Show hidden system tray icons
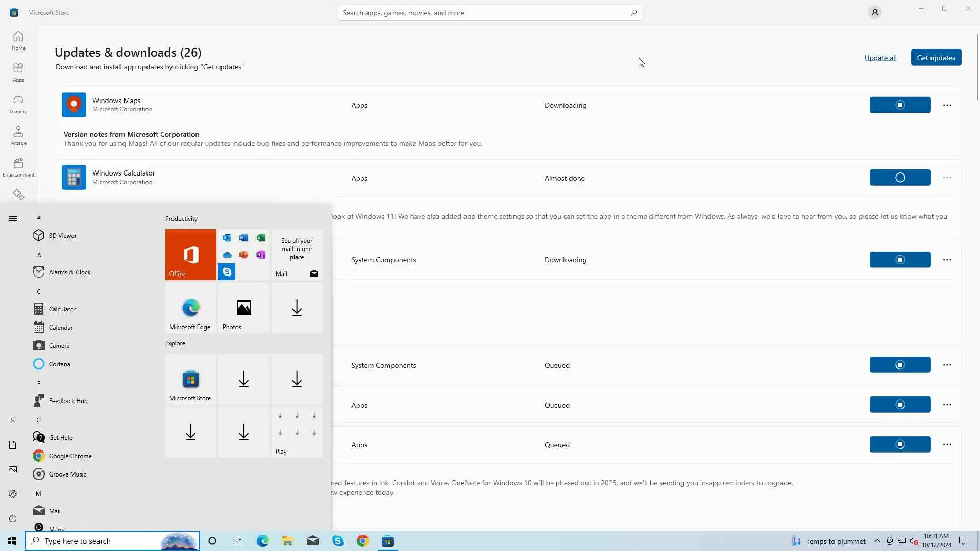The height and width of the screenshot is (551, 980). pos(877,541)
